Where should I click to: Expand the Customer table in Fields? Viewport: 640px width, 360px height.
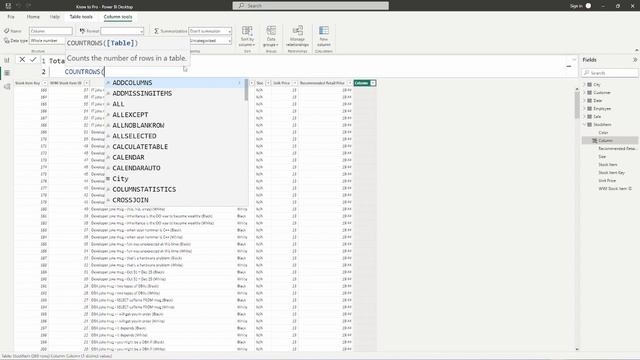tap(584, 93)
